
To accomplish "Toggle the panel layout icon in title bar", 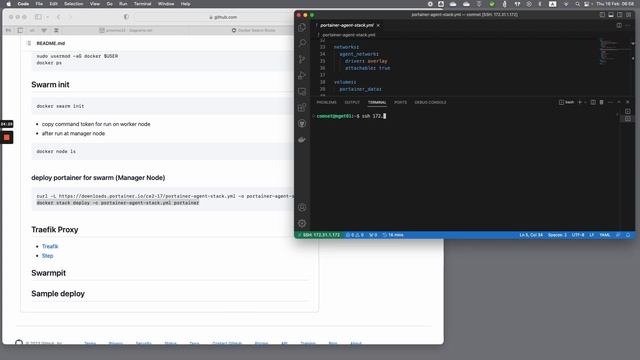I will (x=611, y=15).
